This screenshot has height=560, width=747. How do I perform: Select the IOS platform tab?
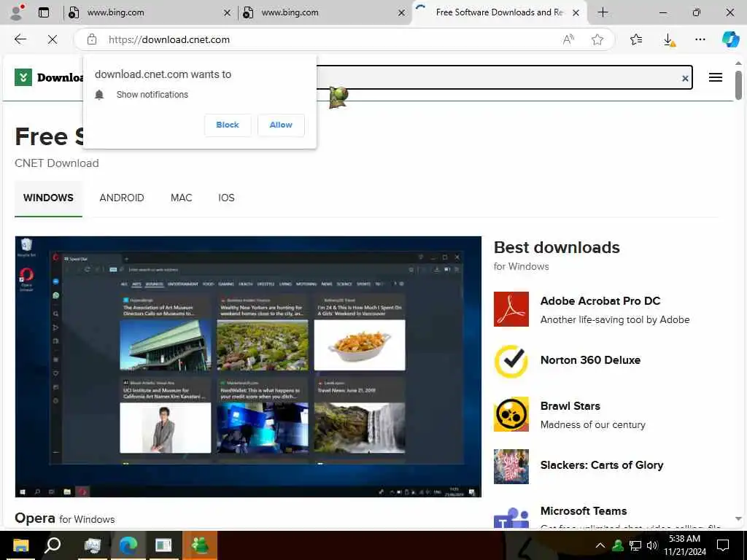pos(226,198)
